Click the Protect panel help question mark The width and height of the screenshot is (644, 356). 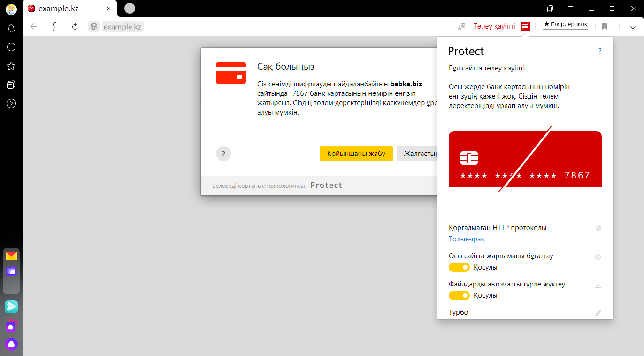(600, 51)
